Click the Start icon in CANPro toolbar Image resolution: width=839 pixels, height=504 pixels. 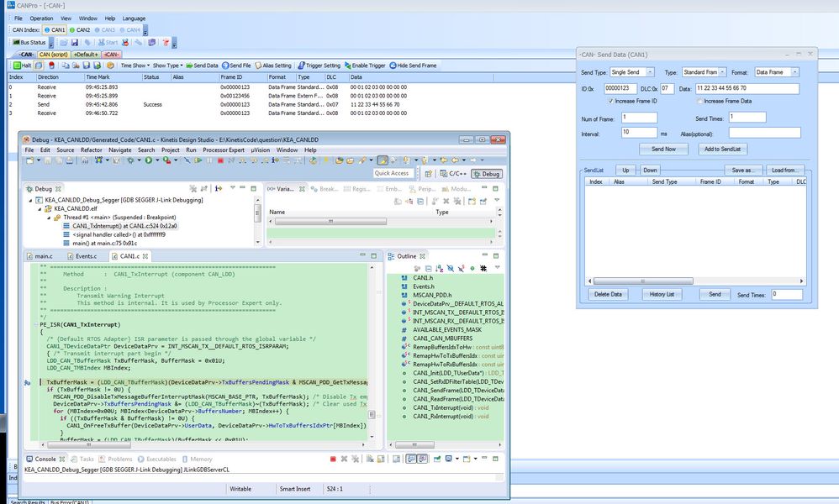(108, 42)
